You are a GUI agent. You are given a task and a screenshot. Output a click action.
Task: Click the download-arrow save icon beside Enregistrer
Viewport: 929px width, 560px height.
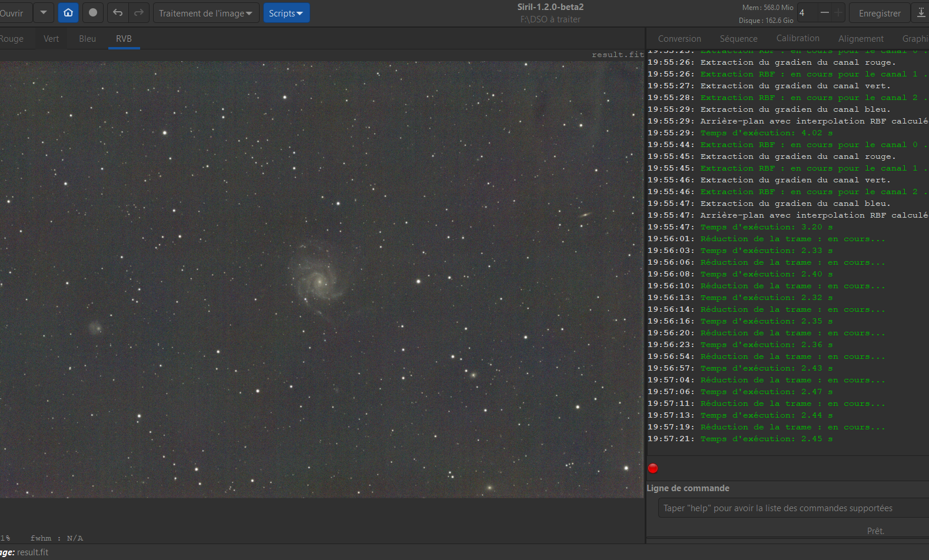coord(921,13)
